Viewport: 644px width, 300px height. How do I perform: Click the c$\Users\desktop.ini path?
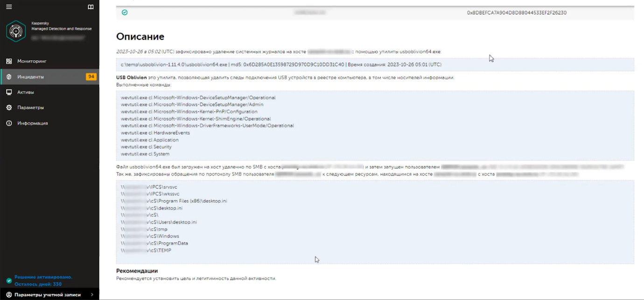point(159,222)
